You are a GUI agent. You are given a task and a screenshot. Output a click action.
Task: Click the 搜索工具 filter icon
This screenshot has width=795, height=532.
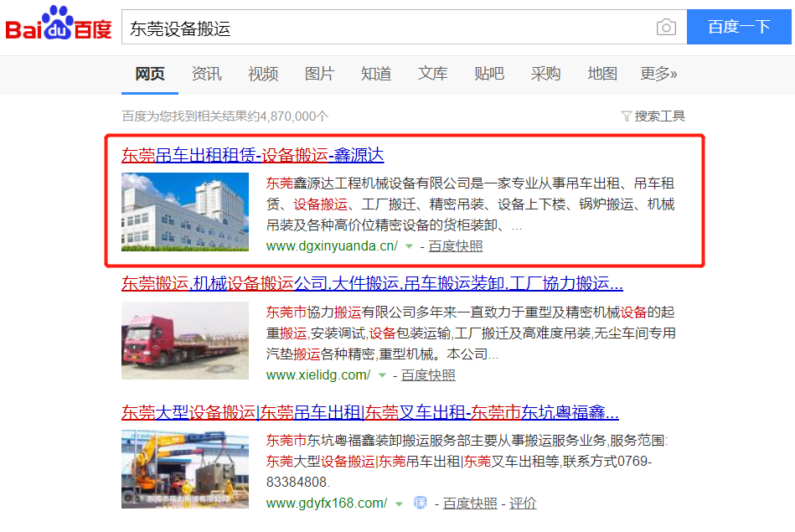[x=626, y=116]
